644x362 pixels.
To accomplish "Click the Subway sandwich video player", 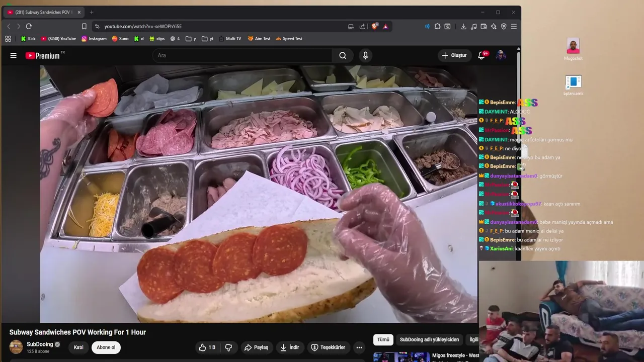I will 259,194.
